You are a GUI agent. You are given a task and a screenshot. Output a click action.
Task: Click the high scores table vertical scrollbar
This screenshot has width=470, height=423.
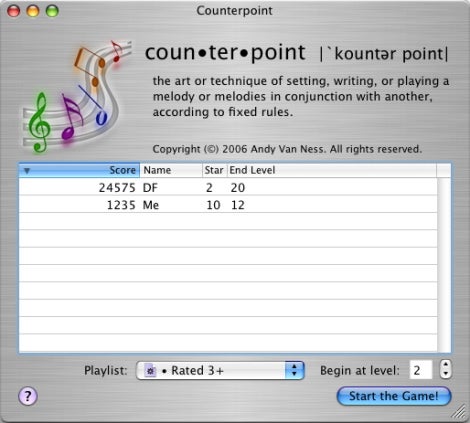pyautogui.click(x=444, y=265)
